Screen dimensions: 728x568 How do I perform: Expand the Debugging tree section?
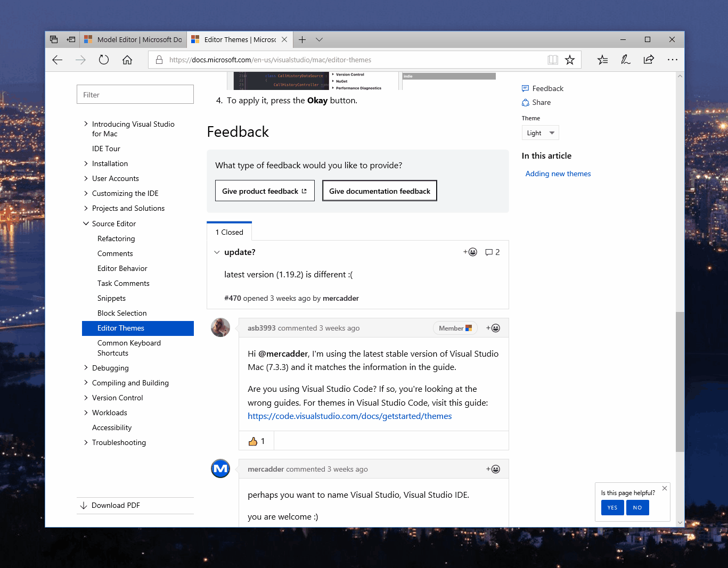pyautogui.click(x=86, y=368)
